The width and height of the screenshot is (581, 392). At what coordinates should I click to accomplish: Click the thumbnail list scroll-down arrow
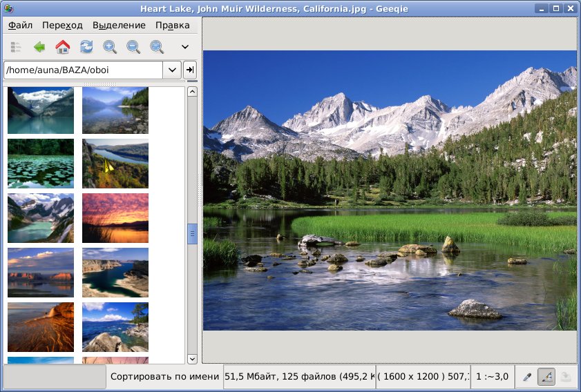click(x=192, y=359)
